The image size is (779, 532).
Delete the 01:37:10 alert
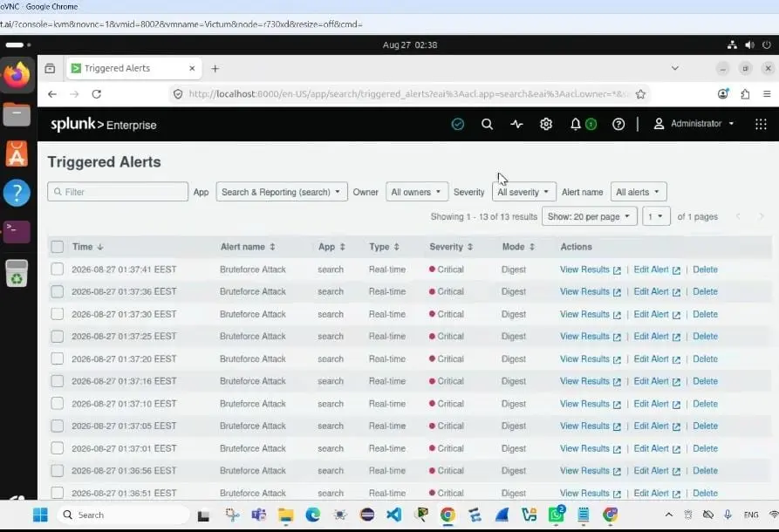705,403
